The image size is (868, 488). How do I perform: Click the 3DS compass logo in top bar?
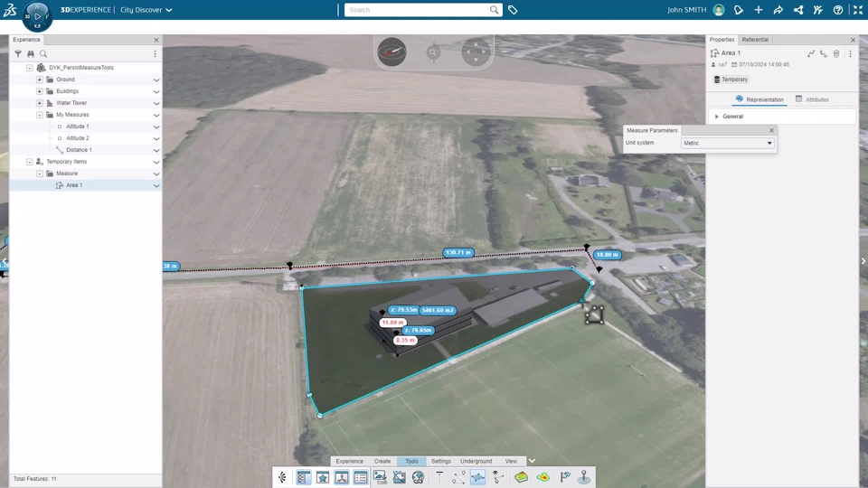(x=9, y=10)
